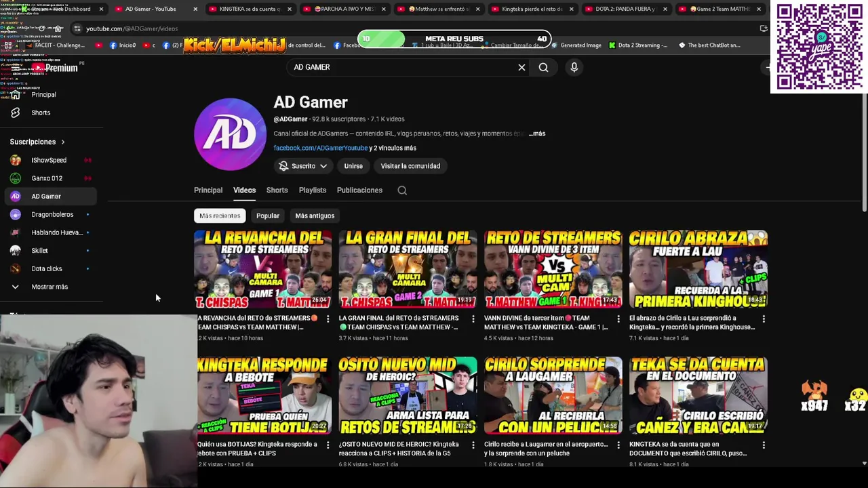
Task: Close the AD Gamer - YouTube browser tab
Action: tap(196, 9)
